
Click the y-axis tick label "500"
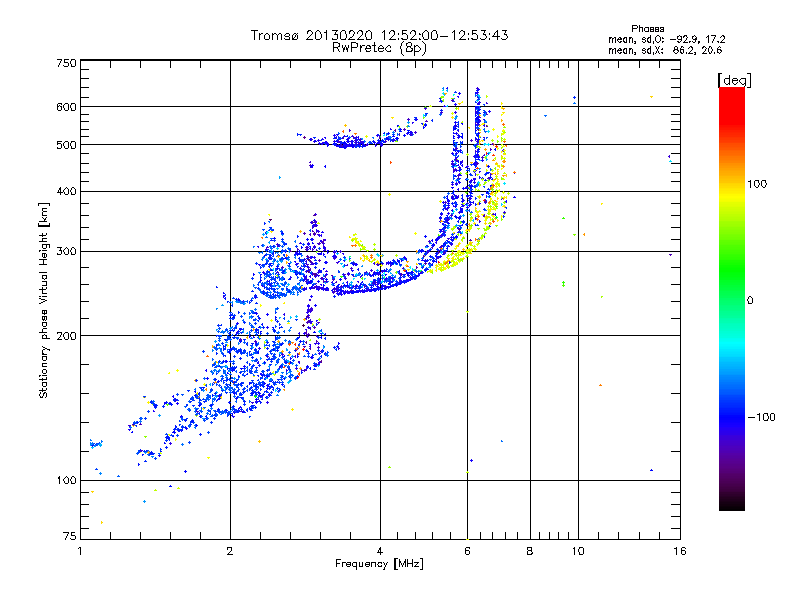(x=66, y=145)
